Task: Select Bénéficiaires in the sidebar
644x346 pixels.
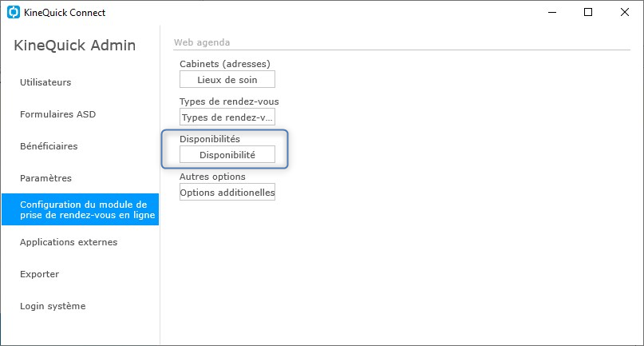Action: pyautogui.click(x=49, y=146)
